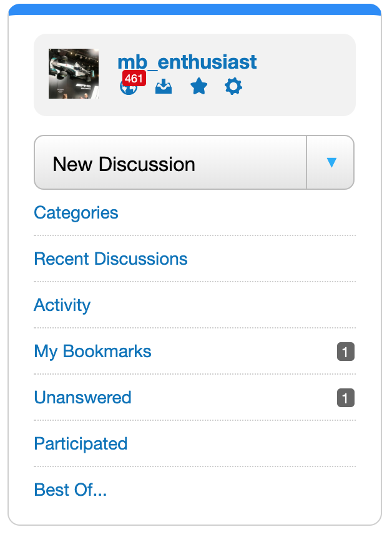The width and height of the screenshot is (392, 537).
Task: Expand the New Discussion dropdown arrow
Action: tap(331, 162)
